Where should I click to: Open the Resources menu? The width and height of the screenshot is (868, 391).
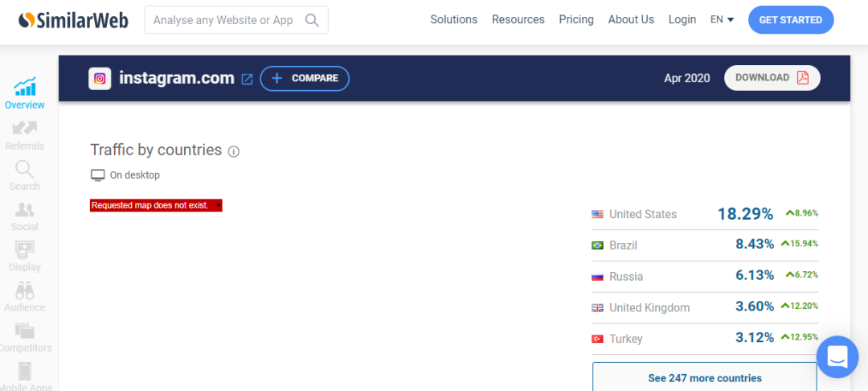518,19
